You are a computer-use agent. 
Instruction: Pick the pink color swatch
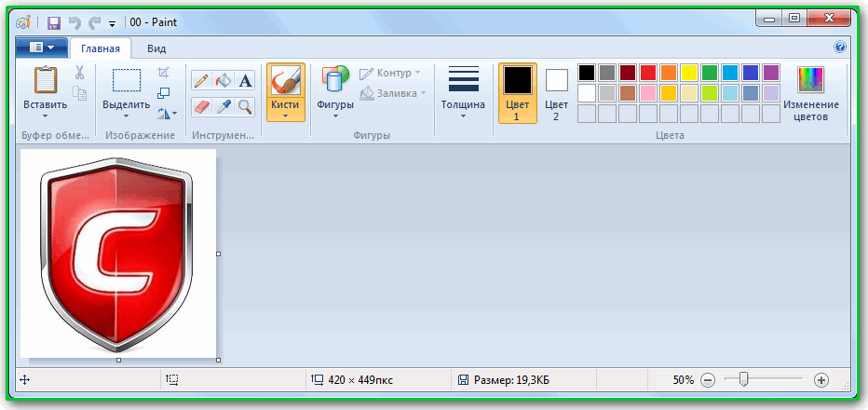coord(648,93)
